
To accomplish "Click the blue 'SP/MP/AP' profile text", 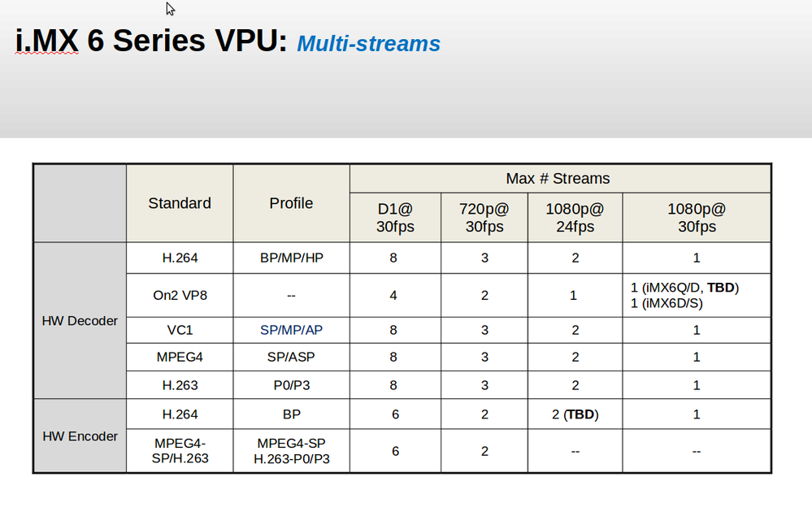I will click(291, 330).
